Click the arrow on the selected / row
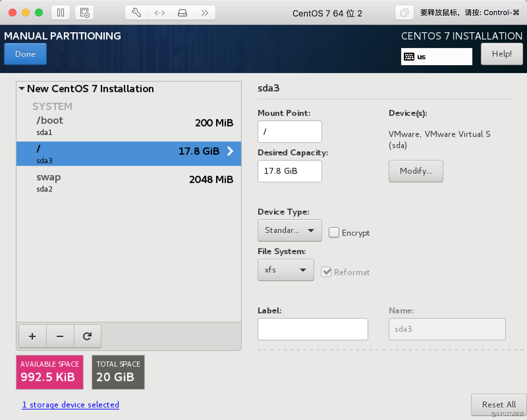The height and width of the screenshot is (420, 527). [230, 151]
